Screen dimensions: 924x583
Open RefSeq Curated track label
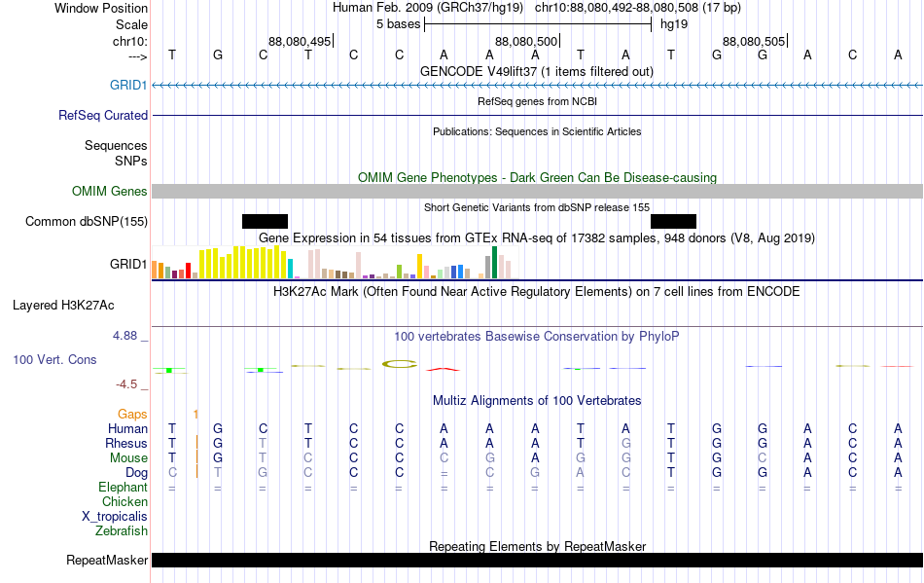pos(102,116)
